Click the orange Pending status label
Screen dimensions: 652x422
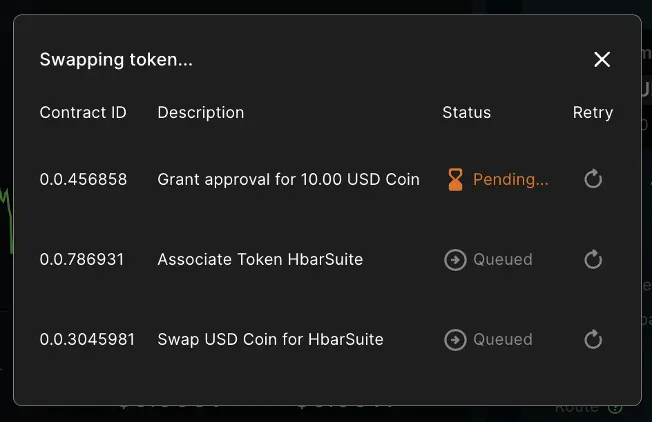[510, 180]
